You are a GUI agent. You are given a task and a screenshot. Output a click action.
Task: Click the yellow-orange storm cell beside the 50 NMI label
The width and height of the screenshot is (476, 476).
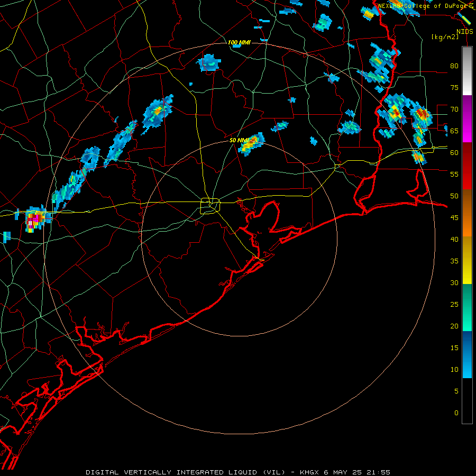tap(251, 144)
